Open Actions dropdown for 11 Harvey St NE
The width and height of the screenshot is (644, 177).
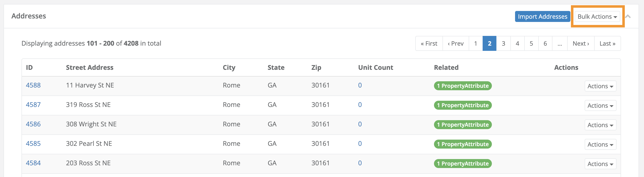point(600,86)
